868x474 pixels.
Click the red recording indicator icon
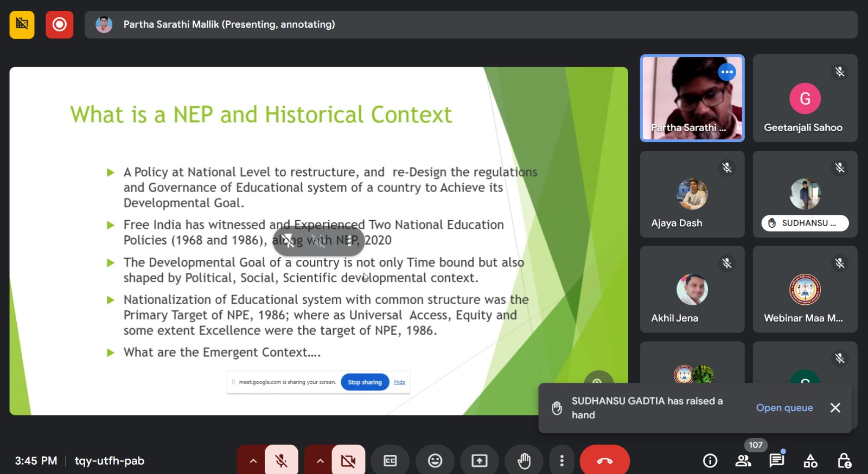click(x=59, y=24)
